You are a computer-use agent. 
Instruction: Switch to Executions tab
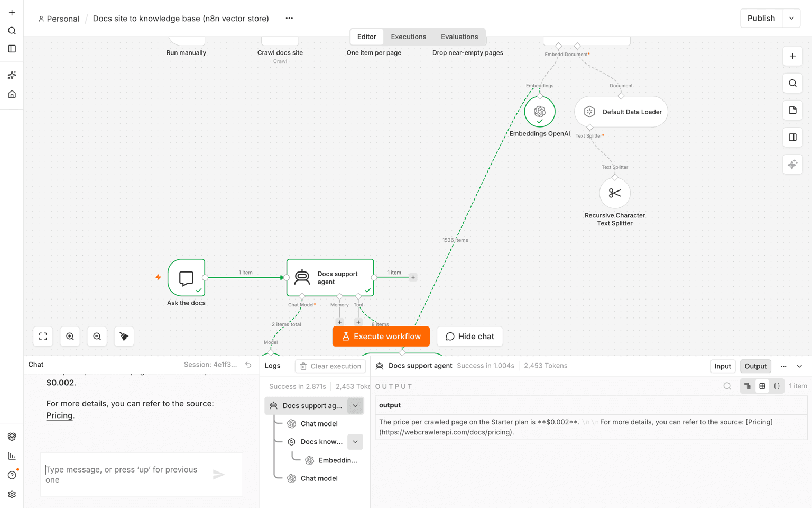[408, 37]
